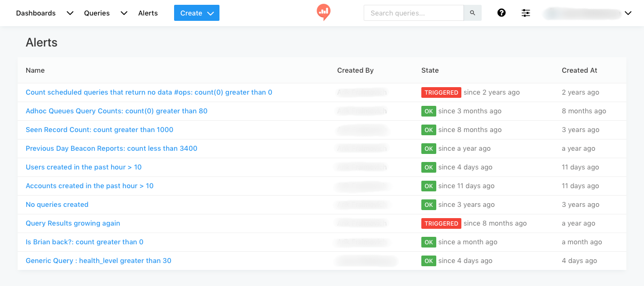Open the Count scheduled queries alert
Viewport: 644px width, 286px height.
[149, 92]
